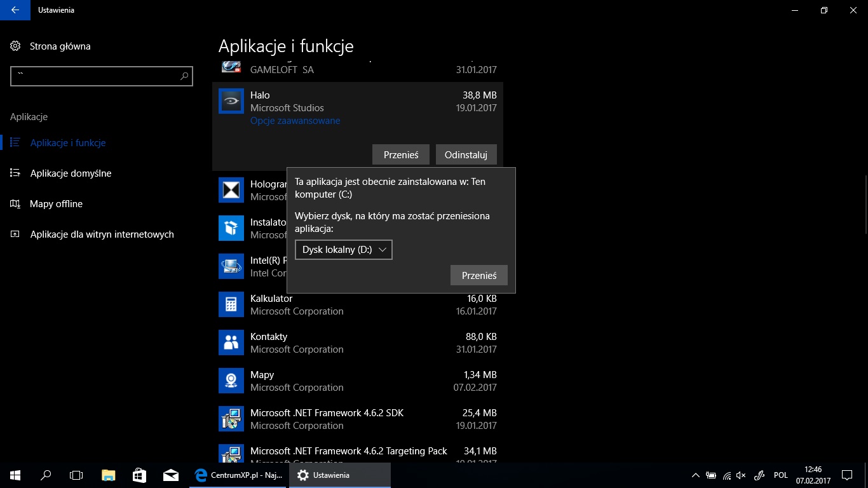This screenshot has width=868, height=488.
Task: Select Aplikacje domyślne in sidebar
Action: point(71,173)
